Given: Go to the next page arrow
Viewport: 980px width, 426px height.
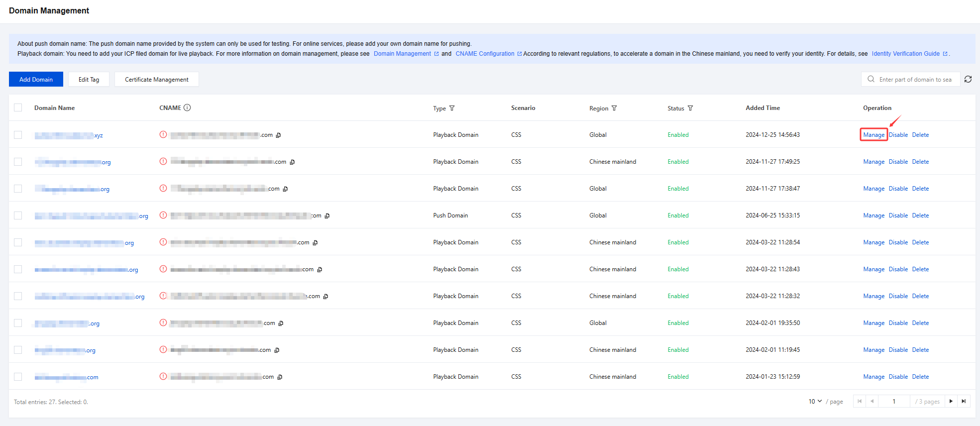Looking at the screenshot, I should coord(951,401).
